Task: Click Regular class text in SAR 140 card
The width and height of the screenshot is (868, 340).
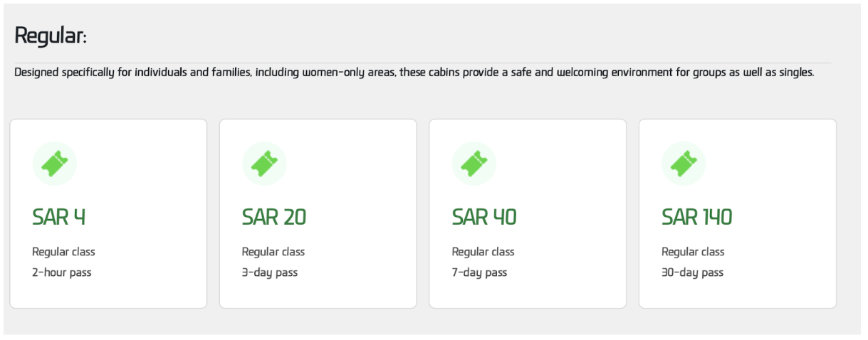Action: tap(693, 252)
